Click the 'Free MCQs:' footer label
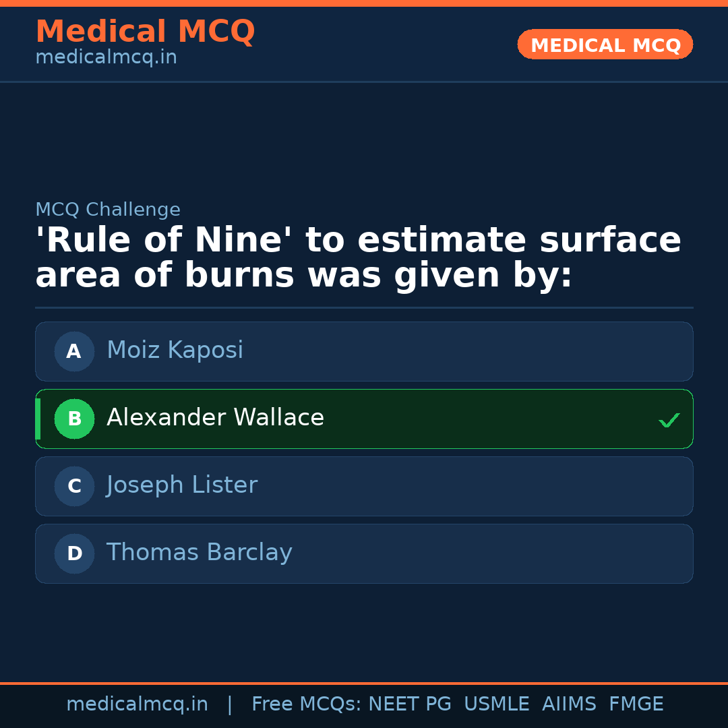This screenshot has height=728, width=728. coord(306,704)
